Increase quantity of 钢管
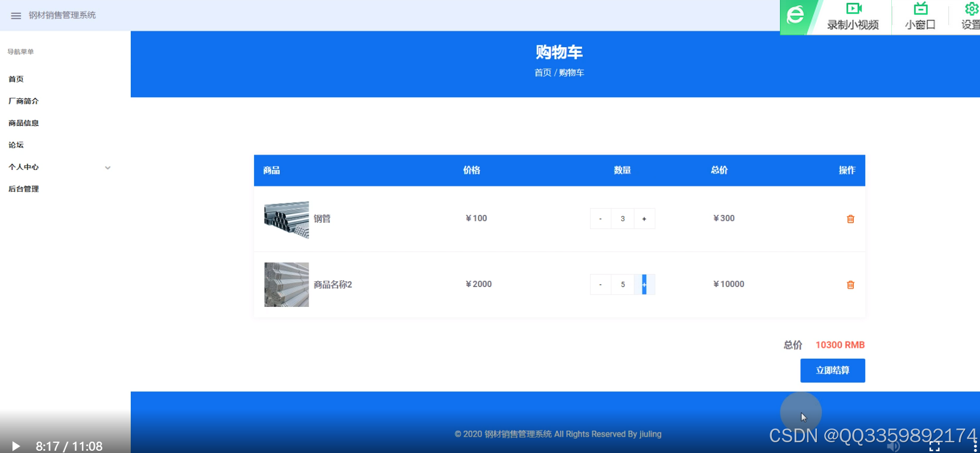 point(644,219)
